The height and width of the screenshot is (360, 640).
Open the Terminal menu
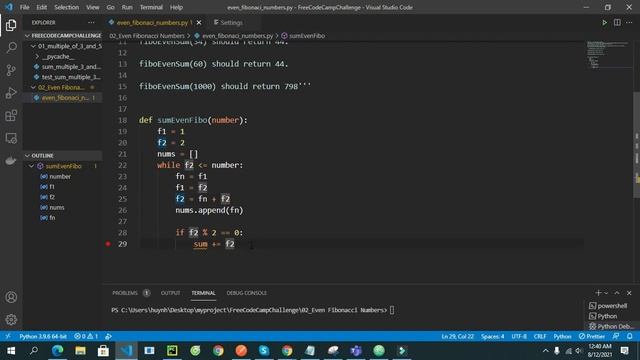151,7
